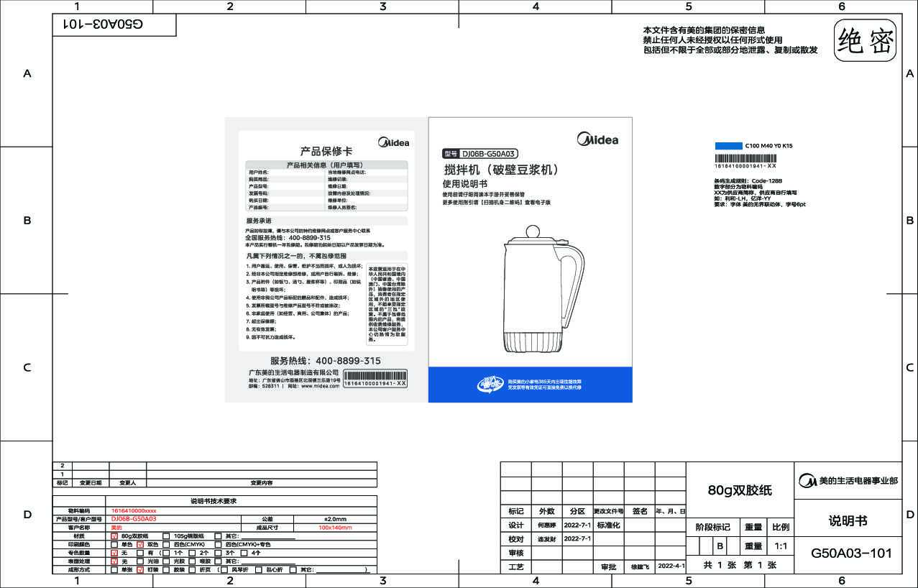Click the 本文件含有美的集团的保密信息 notice
918x588 pixels.
(x=704, y=30)
